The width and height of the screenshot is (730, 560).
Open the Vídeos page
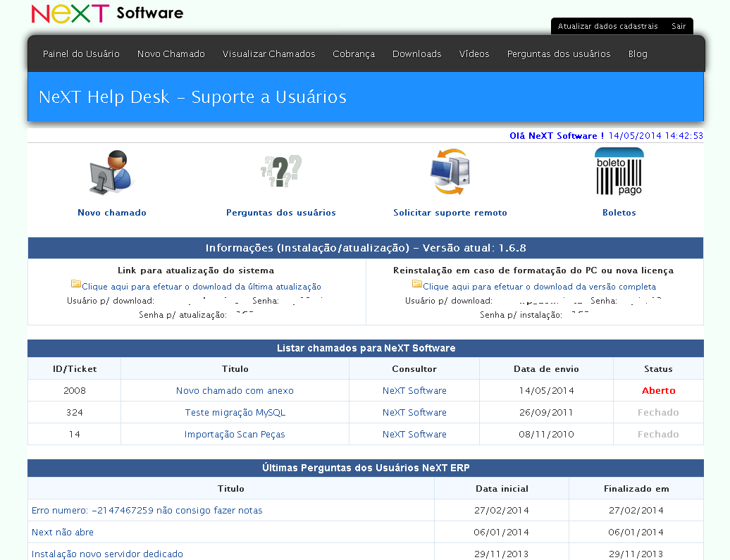point(474,54)
